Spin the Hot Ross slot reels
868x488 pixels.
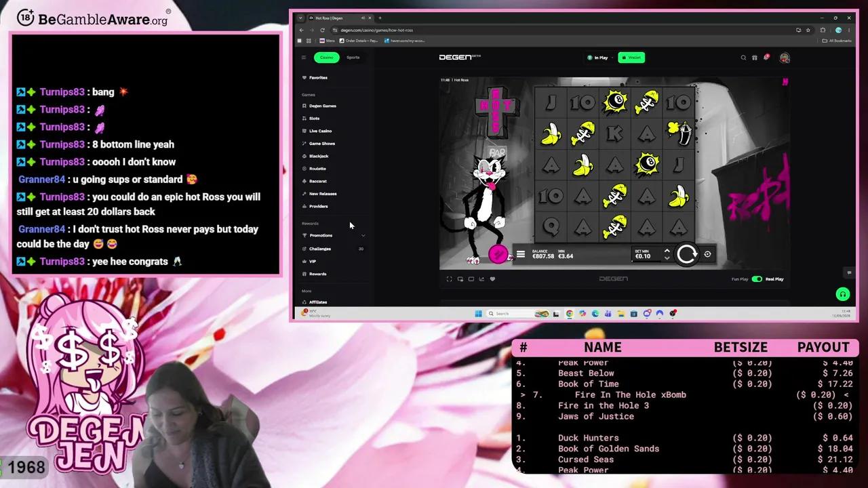(x=686, y=254)
